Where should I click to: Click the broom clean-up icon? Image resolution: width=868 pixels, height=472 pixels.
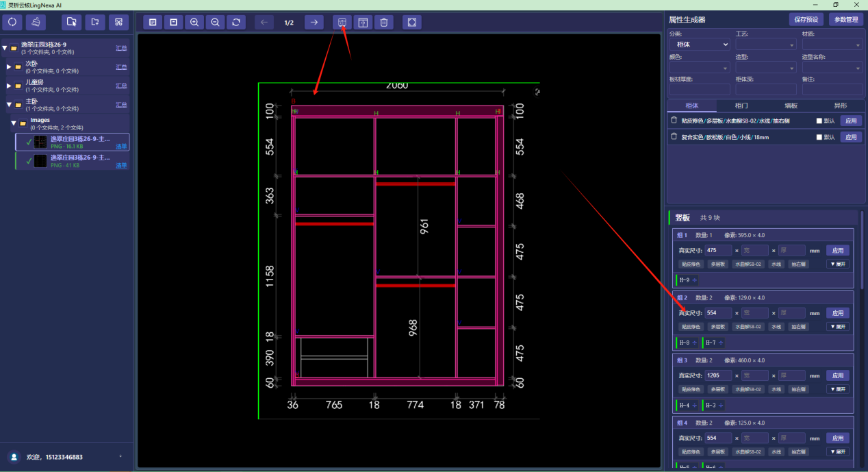tap(36, 22)
